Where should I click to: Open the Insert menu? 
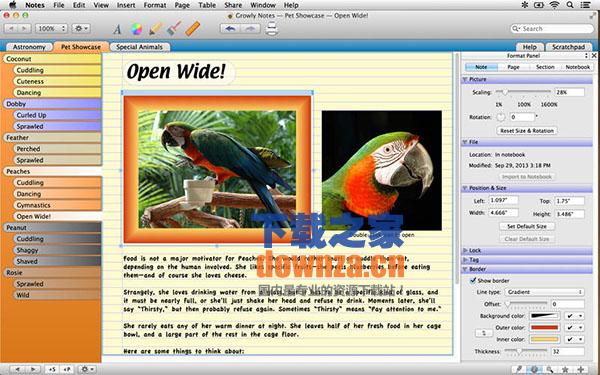point(126,5)
